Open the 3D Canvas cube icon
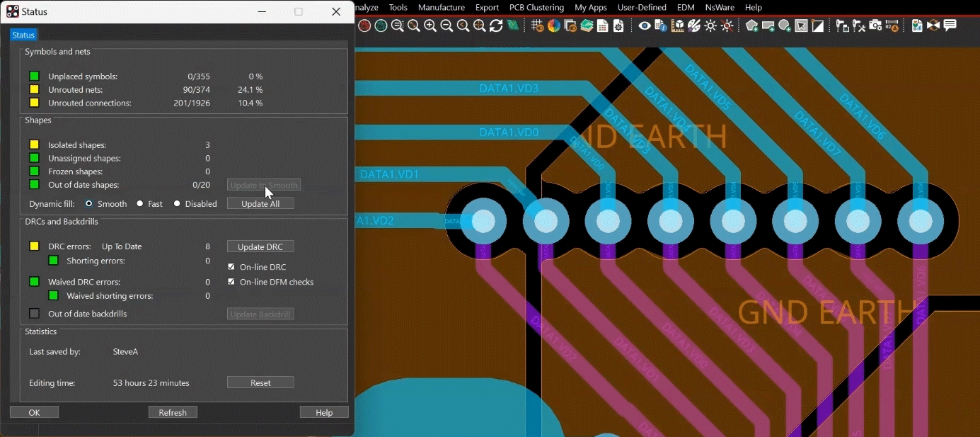The image size is (980, 437). pos(676,25)
